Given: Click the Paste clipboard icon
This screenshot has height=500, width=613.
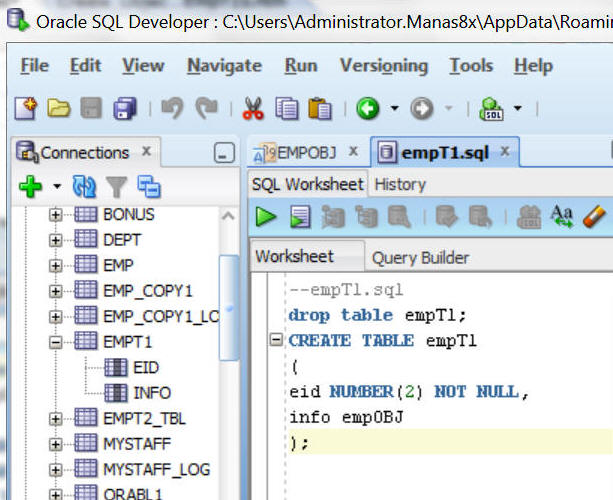Looking at the screenshot, I should 319,108.
